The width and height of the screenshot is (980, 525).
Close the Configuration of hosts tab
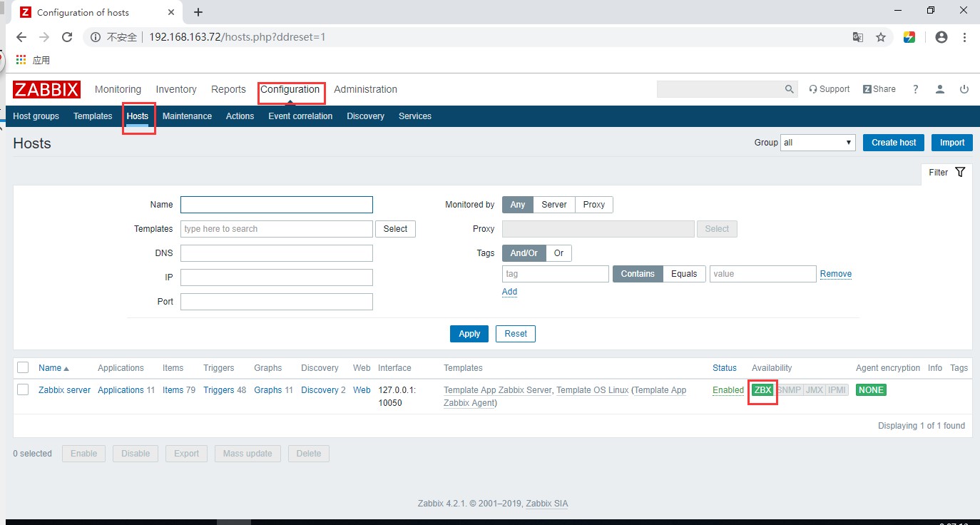coord(171,12)
